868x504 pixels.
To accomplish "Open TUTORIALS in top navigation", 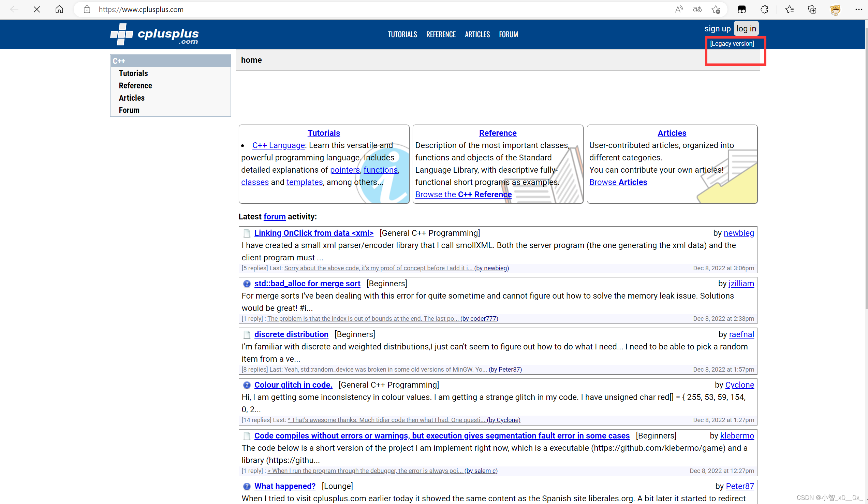I will pos(402,34).
